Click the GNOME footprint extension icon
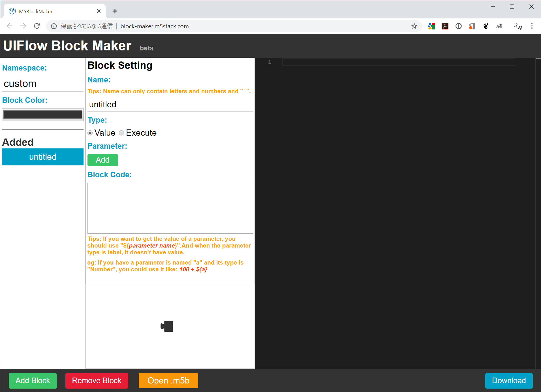This screenshot has width=541, height=392. 485,26
